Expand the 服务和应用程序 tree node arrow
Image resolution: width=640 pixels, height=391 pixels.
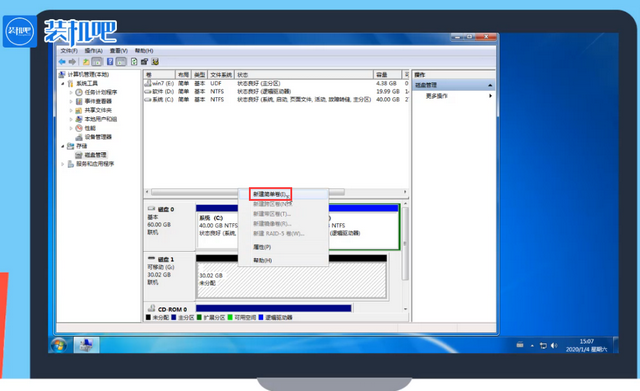pyautogui.click(x=63, y=164)
